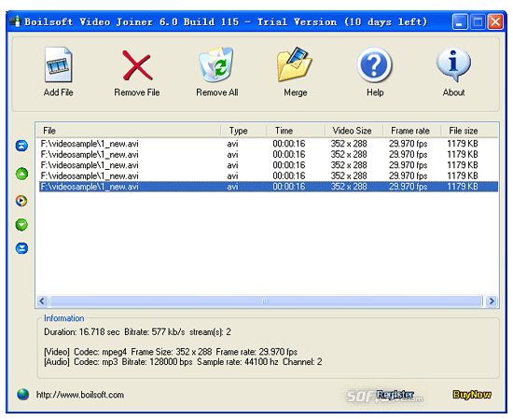Select the third 1_new.avi row
Screen dimensions: 513x420
[x=269, y=165]
